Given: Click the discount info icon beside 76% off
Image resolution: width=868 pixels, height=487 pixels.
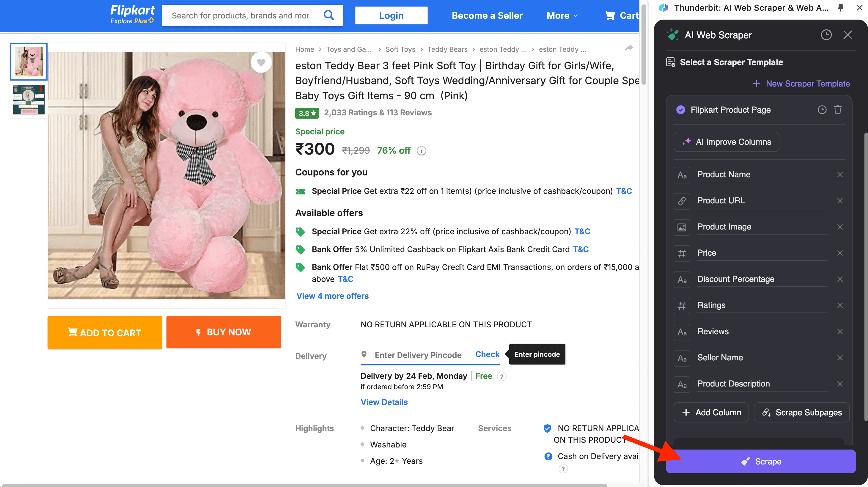Looking at the screenshot, I should tap(421, 151).
